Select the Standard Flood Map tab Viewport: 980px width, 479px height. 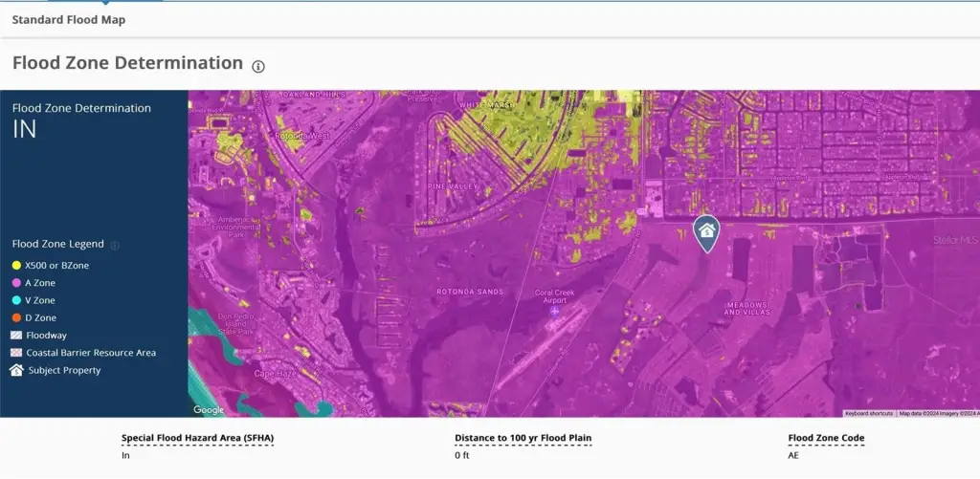[68, 19]
